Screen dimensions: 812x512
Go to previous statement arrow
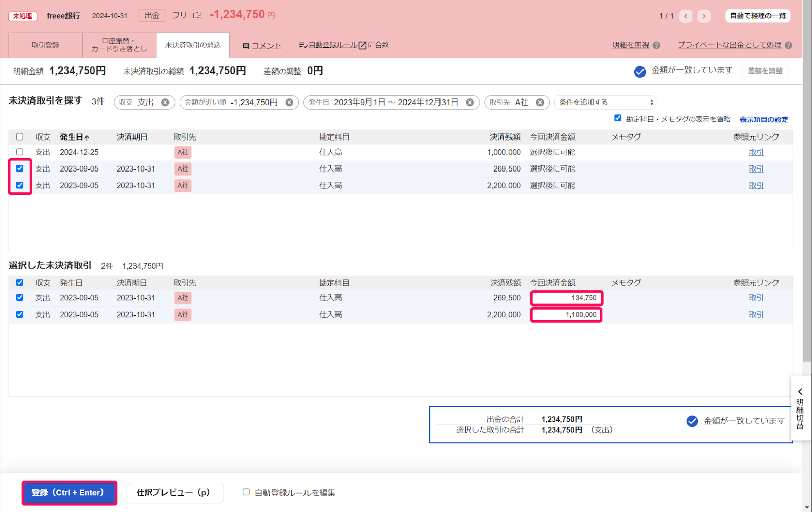pos(686,16)
